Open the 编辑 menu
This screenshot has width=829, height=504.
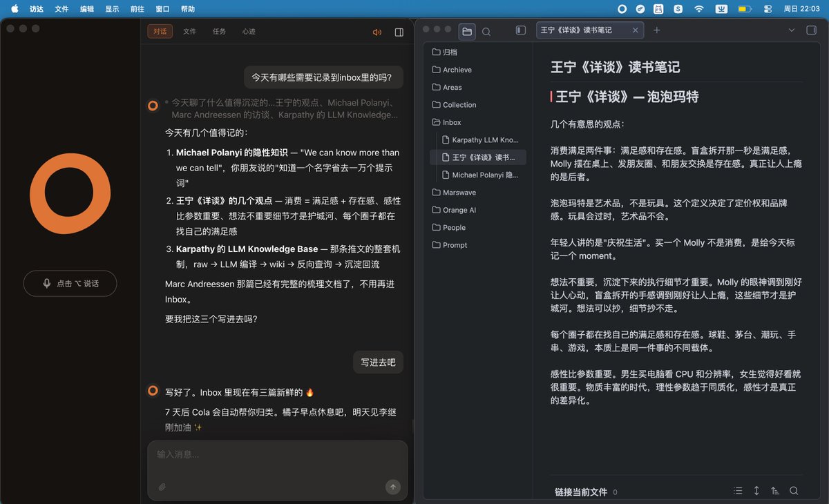coord(87,9)
